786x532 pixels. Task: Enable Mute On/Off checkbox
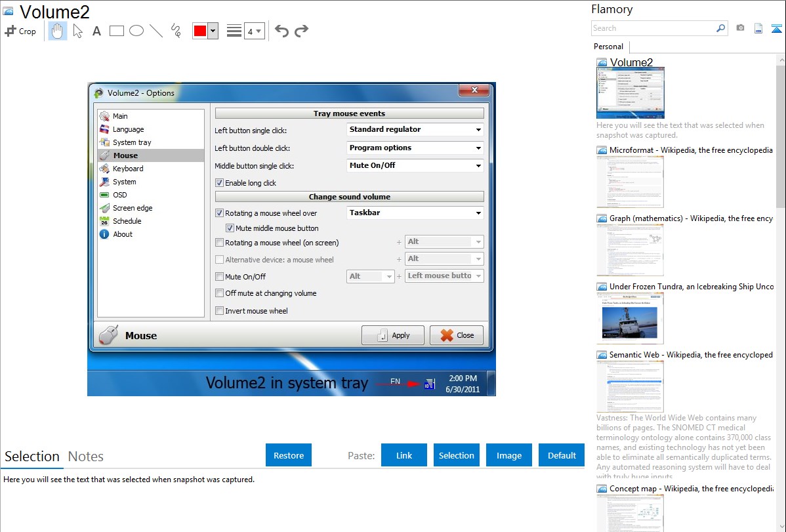pos(219,276)
